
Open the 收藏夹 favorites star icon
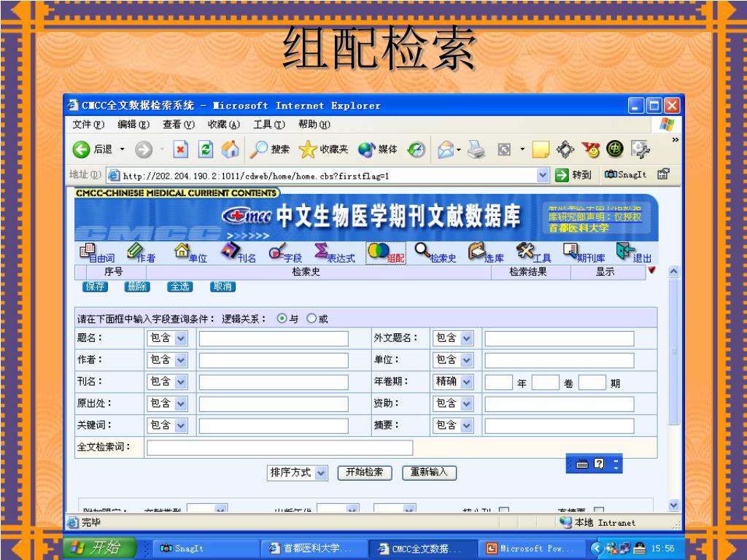point(323,149)
